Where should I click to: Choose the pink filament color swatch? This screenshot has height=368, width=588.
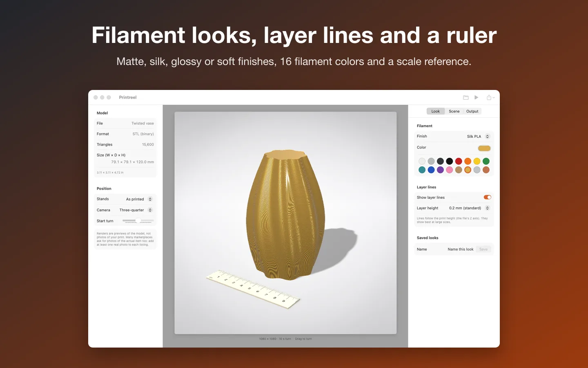(x=450, y=170)
